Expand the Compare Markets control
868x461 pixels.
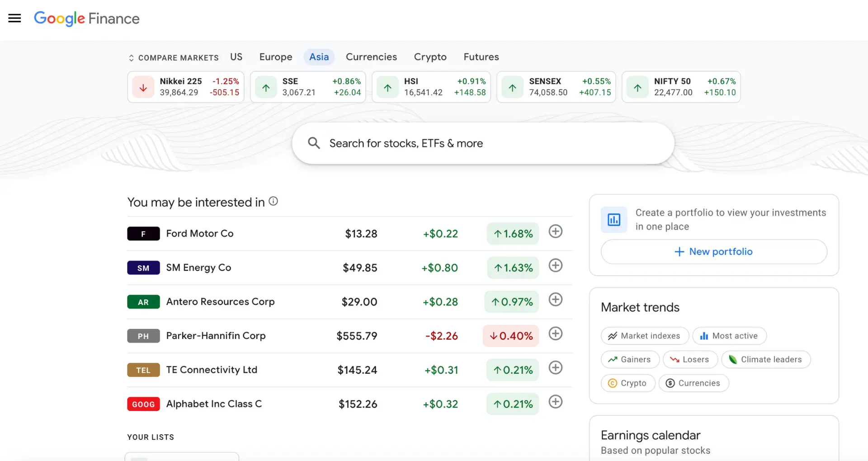click(x=174, y=57)
